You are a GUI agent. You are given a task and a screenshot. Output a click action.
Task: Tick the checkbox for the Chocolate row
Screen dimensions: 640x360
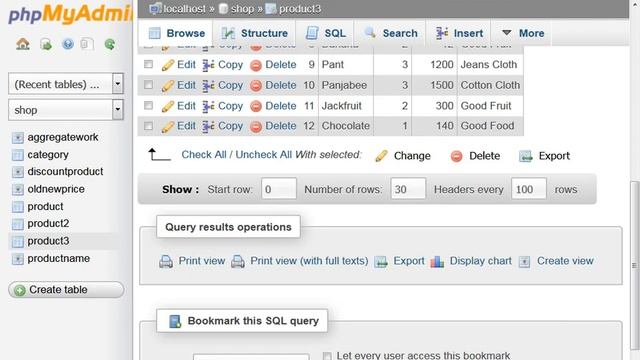(149, 126)
